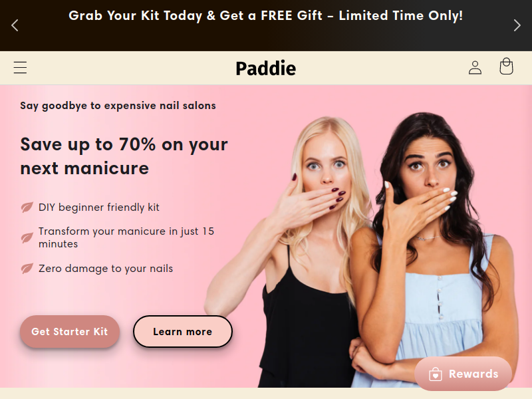The height and width of the screenshot is (399, 532).
Task: Click leaf icon beside DIY beginner friendly kit
Action: [27, 207]
